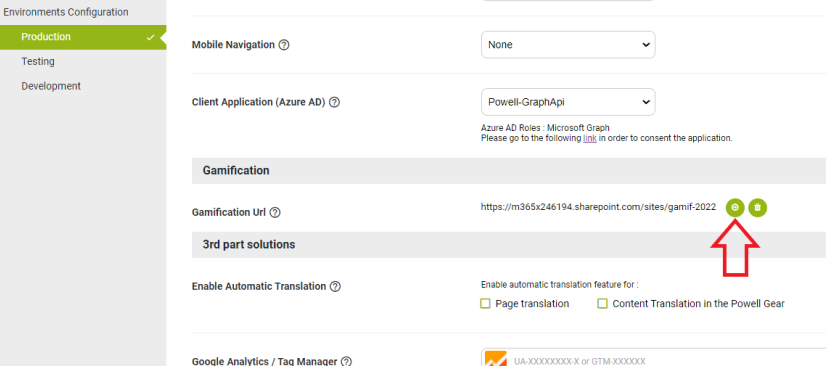The image size is (826, 366).
Task: Open the Mobile Navigation dropdown
Action: [x=568, y=45]
